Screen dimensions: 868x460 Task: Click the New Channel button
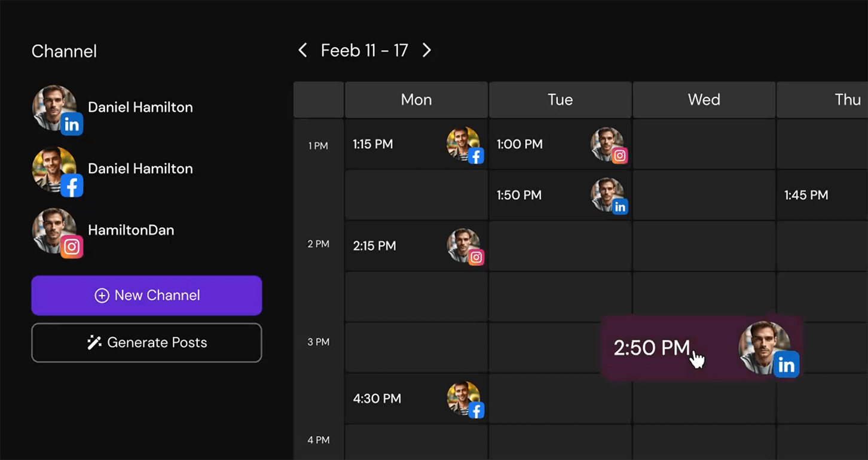[146, 296]
